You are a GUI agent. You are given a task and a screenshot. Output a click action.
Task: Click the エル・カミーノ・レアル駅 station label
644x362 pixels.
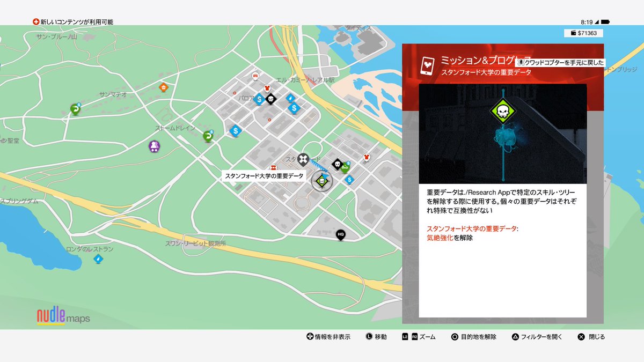click(305, 80)
